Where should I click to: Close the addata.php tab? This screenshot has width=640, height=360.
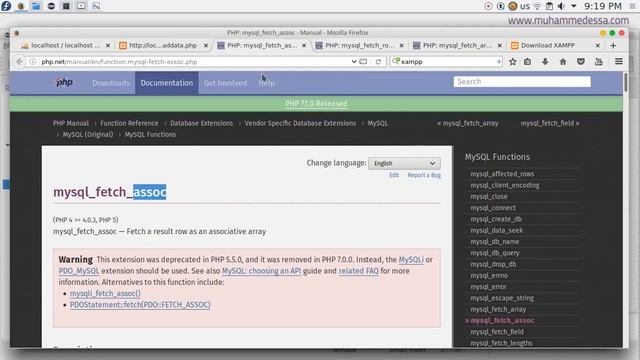click(206, 46)
